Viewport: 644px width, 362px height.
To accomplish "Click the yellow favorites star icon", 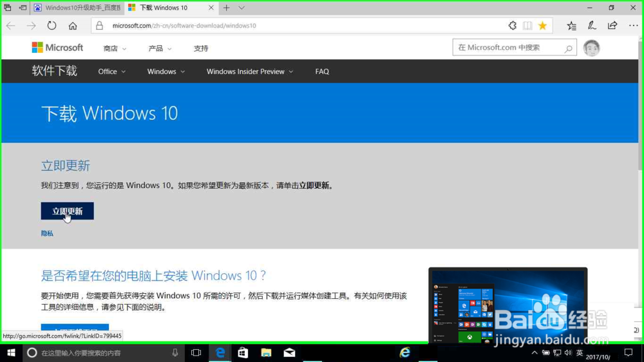I will tap(542, 26).
